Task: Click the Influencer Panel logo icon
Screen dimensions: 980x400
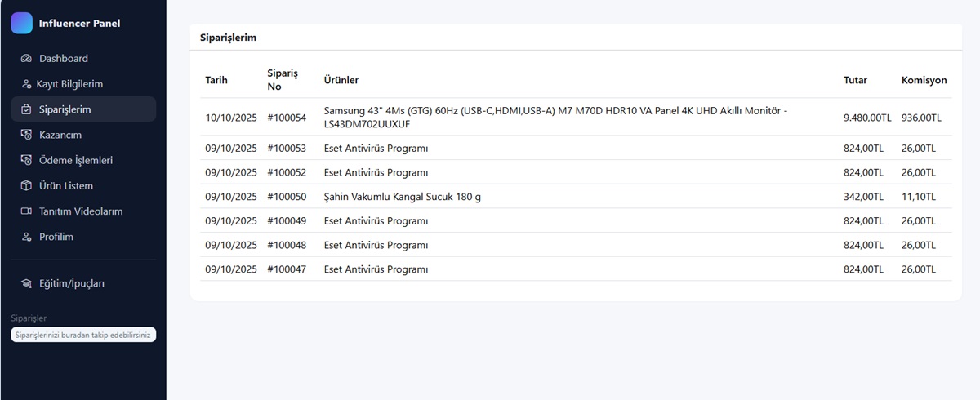Action: pos(22,24)
